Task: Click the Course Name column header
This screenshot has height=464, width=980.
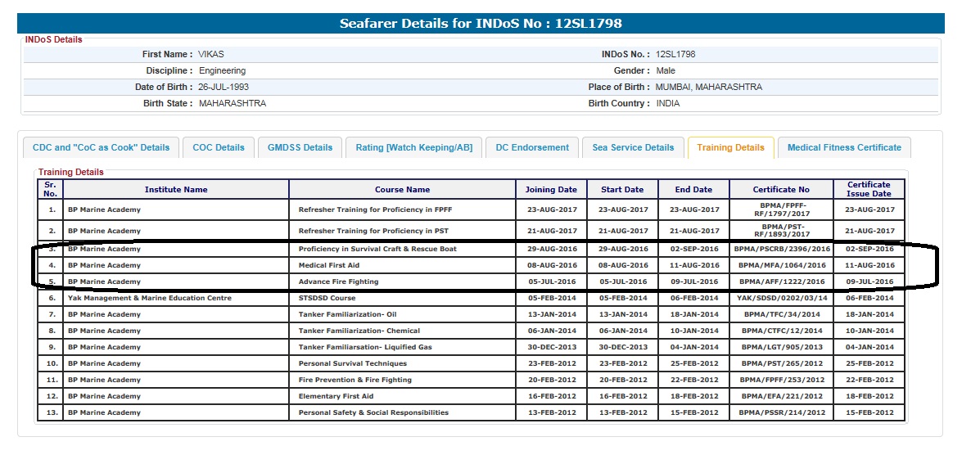Action: tap(402, 190)
